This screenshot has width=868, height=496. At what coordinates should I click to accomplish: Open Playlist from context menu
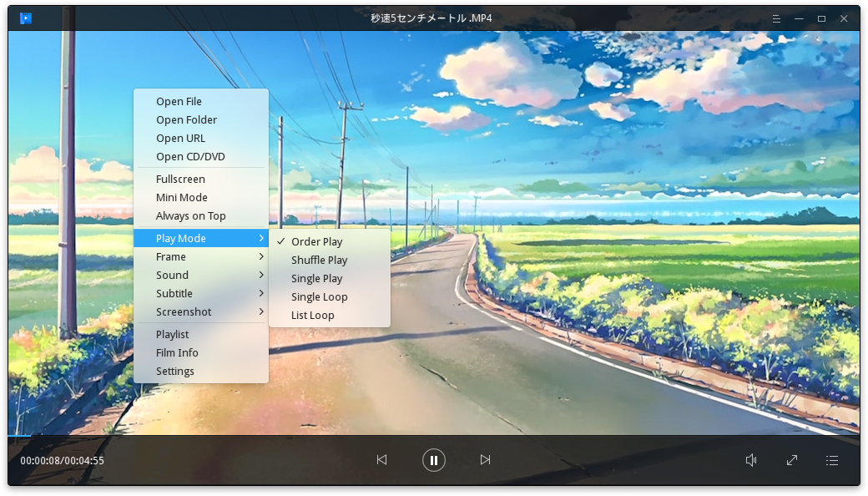(201, 334)
